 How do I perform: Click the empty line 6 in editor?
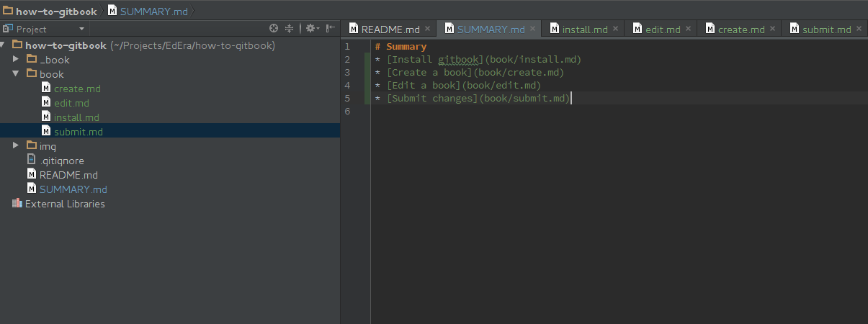pyautogui.click(x=619, y=112)
